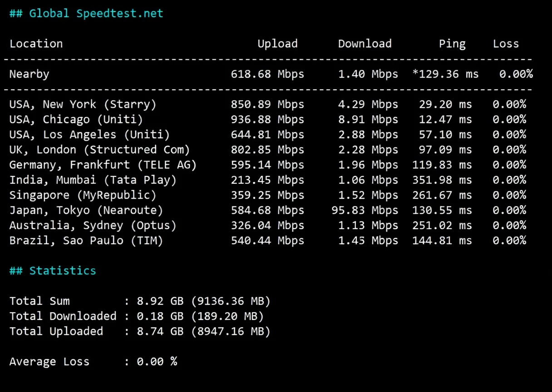Click the Speedtest.net heading link
This screenshot has width=552, height=392.
pos(119,13)
